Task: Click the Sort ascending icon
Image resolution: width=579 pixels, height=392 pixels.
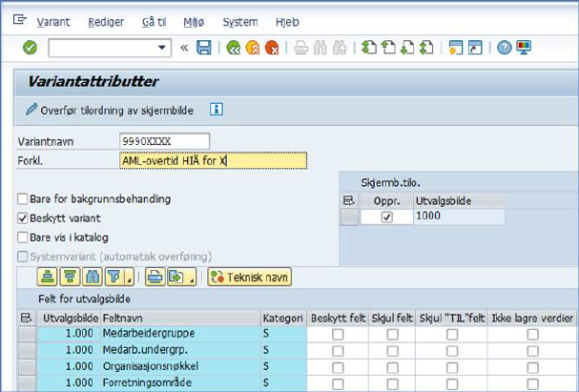Action: coord(48,277)
